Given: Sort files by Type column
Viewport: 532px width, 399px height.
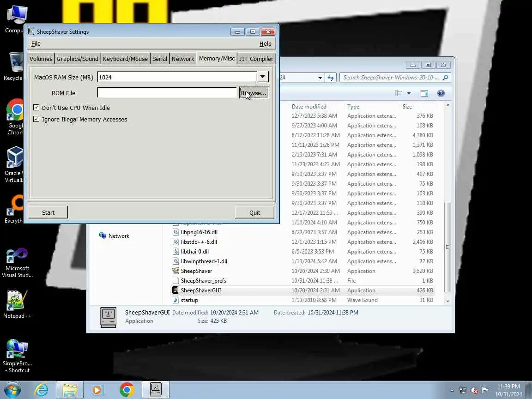Looking at the screenshot, I should (x=353, y=106).
